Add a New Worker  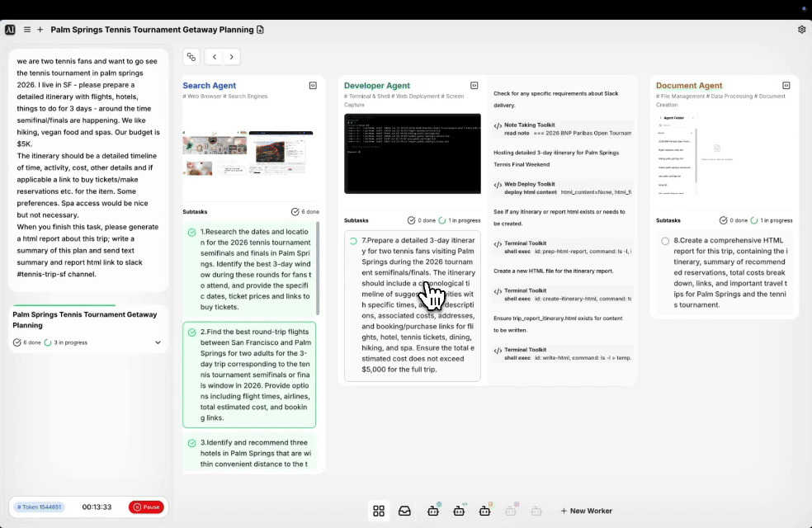(586, 511)
